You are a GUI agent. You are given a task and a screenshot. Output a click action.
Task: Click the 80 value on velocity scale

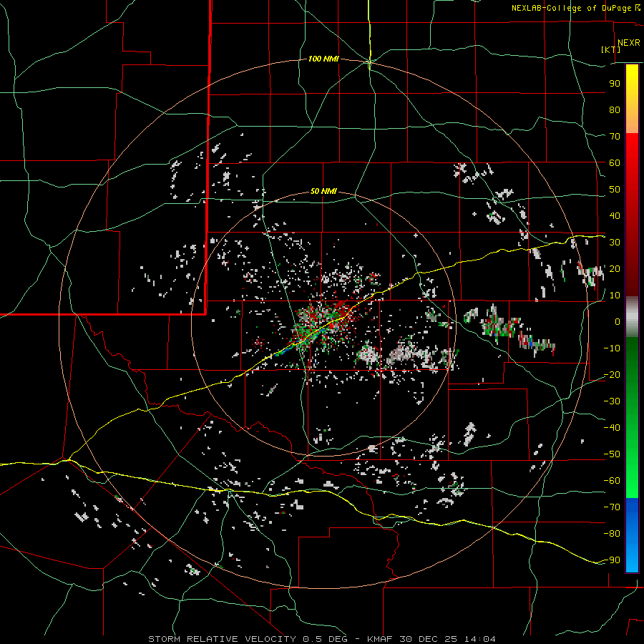[x=615, y=110]
